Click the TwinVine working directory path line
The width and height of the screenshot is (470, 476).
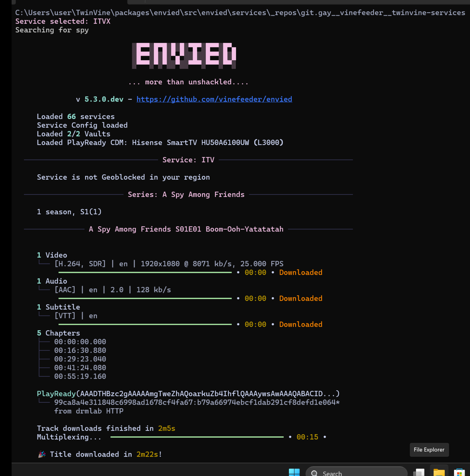click(x=240, y=13)
